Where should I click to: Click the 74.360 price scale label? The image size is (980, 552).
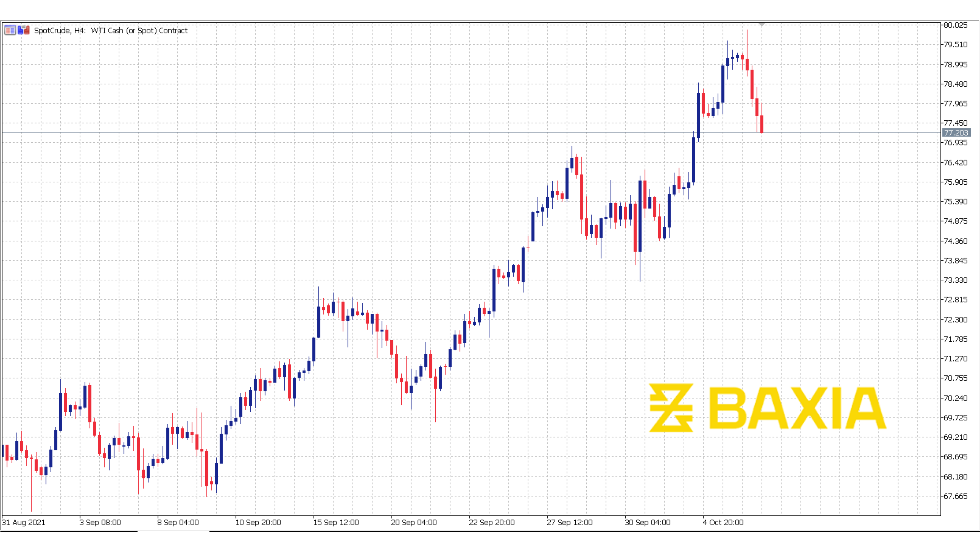pos(955,241)
